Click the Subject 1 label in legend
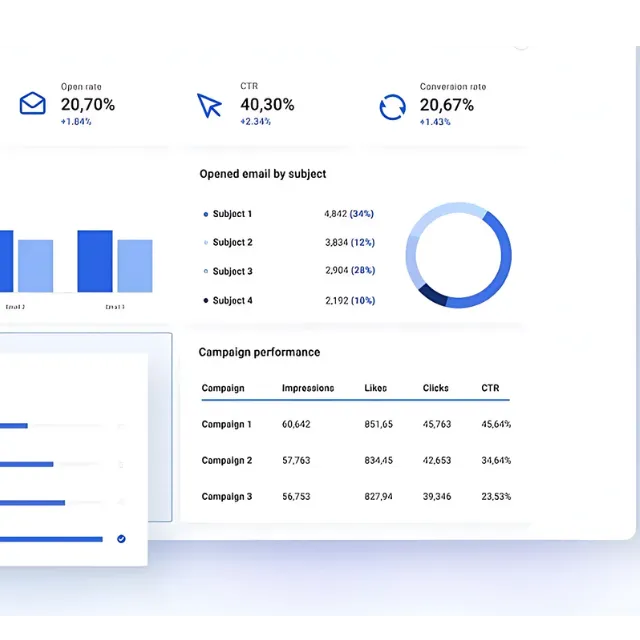Viewport: 640px width, 640px height. [232, 214]
